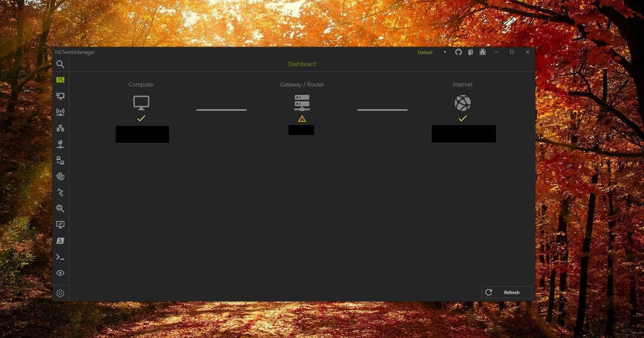Open the documentation icon
Screen dimensions: 644x338
pos(471,52)
